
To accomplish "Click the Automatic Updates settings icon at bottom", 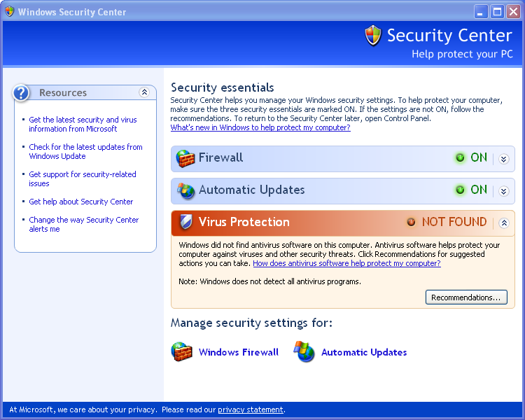I will point(304,352).
